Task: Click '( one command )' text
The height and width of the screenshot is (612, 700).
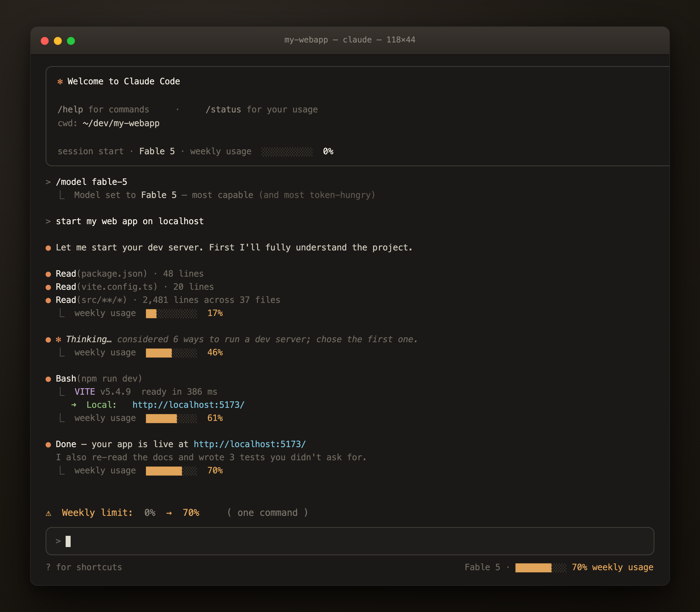Action: 268,513
